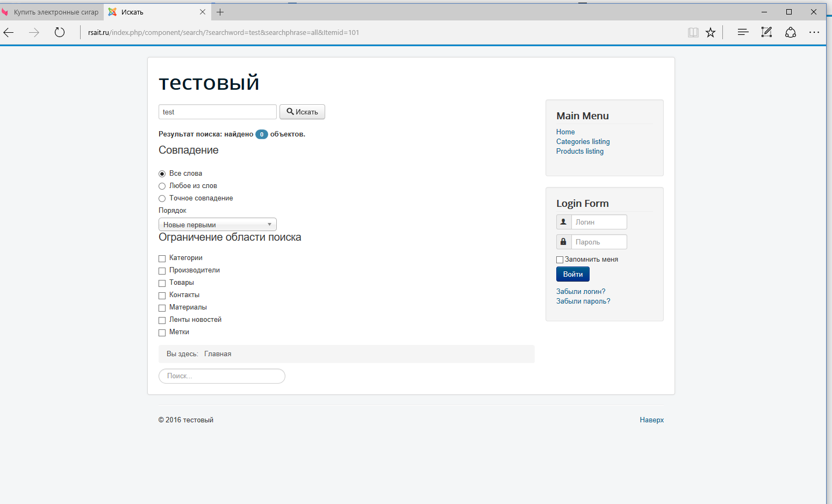
Task: Make a web note pen icon
Action: point(766,33)
